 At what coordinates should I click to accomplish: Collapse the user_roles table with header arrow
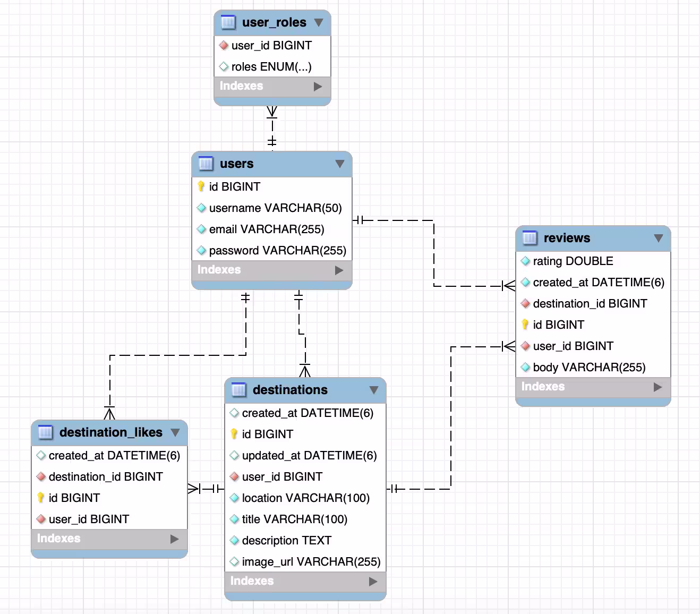(319, 22)
